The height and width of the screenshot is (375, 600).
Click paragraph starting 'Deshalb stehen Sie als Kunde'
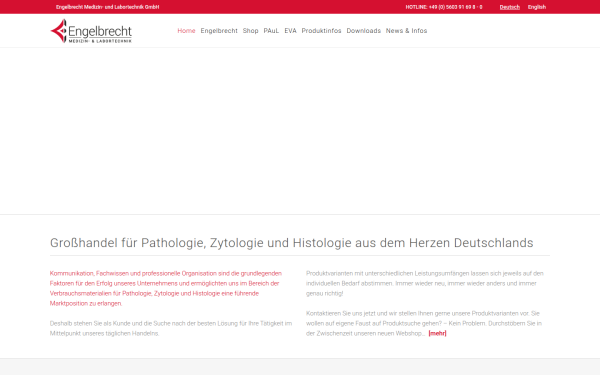(x=171, y=328)
